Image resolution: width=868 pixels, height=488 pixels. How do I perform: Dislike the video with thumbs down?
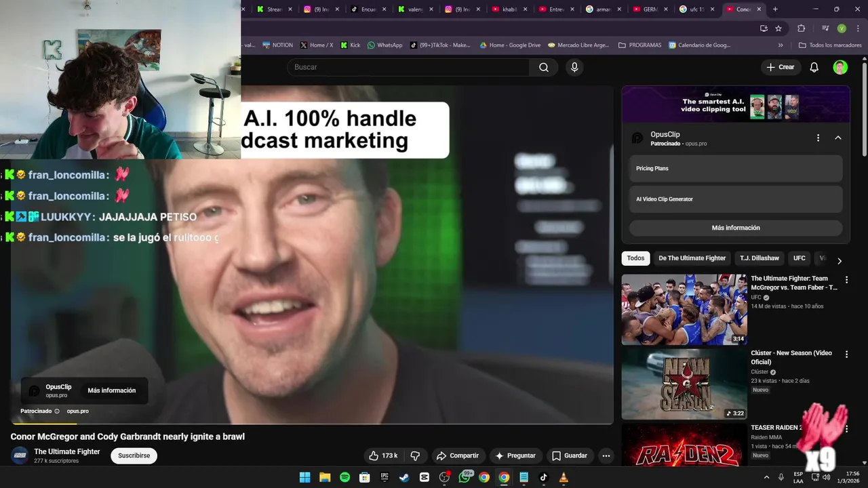point(416,455)
